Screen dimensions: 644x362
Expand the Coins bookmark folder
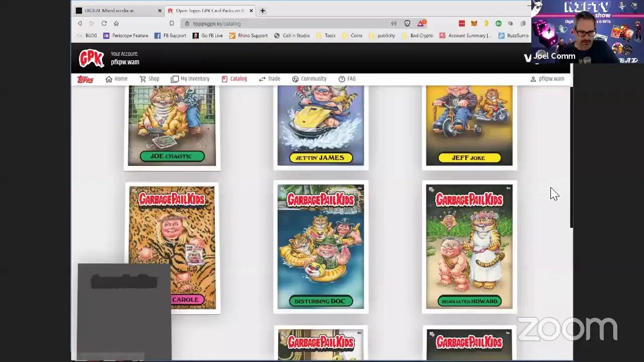pos(352,36)
